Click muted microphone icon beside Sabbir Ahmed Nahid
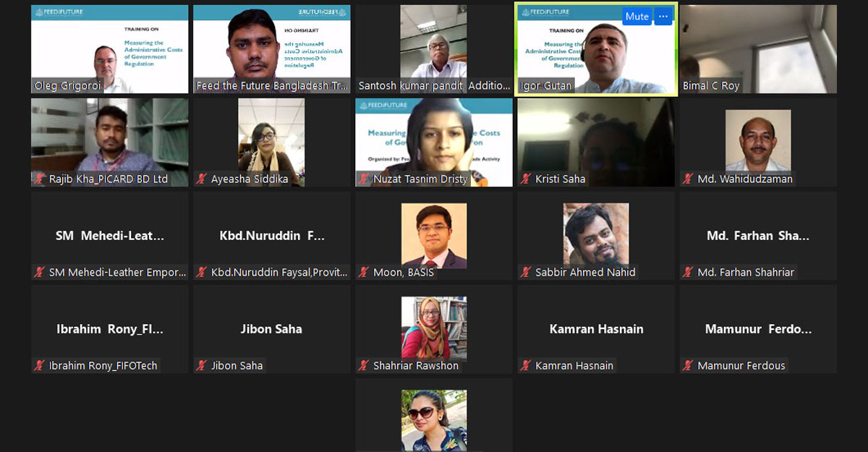This screenshot has height=452, width=868. click(x=525, y=273)
